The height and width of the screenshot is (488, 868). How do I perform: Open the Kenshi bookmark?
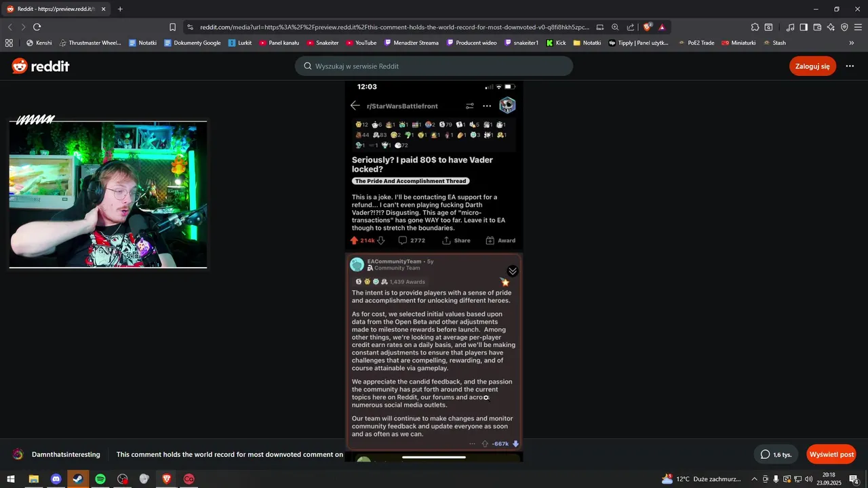click(39, 43)
